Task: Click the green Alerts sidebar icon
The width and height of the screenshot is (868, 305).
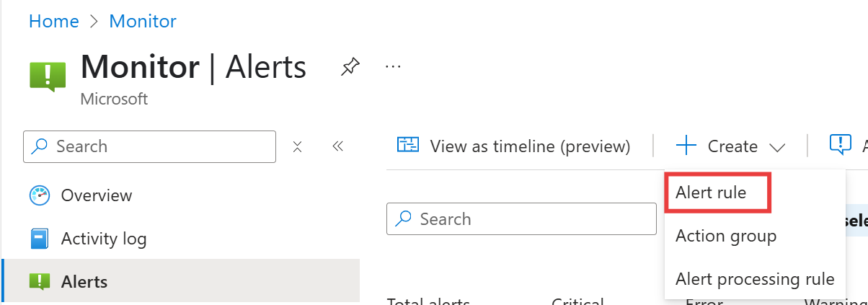Action: pyautogui.click(x=39, y=281)
